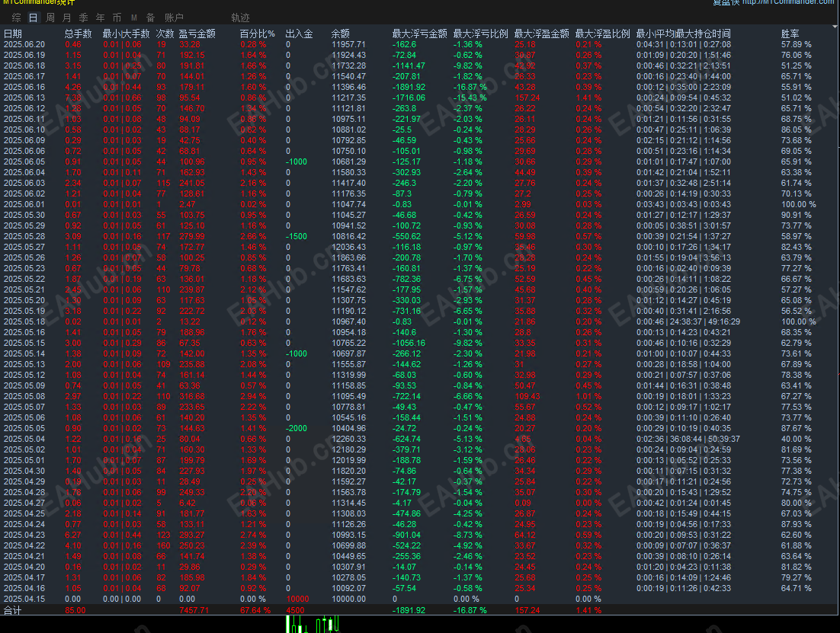Click the 最大浮亏金额 column header
The height and width of the screenshot is (633, 840).
[419, 34]
